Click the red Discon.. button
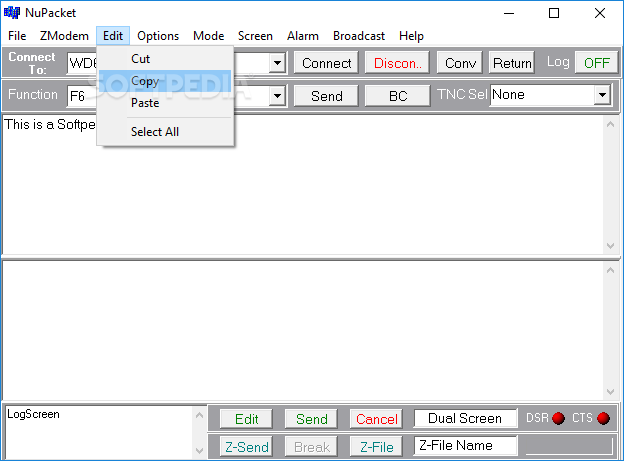 (397, 63)
